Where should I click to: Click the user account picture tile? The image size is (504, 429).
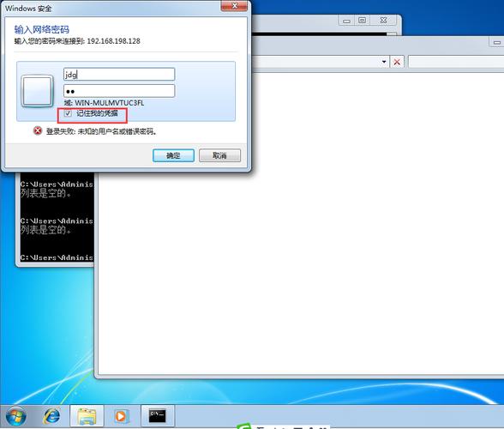tap(38, 92)
